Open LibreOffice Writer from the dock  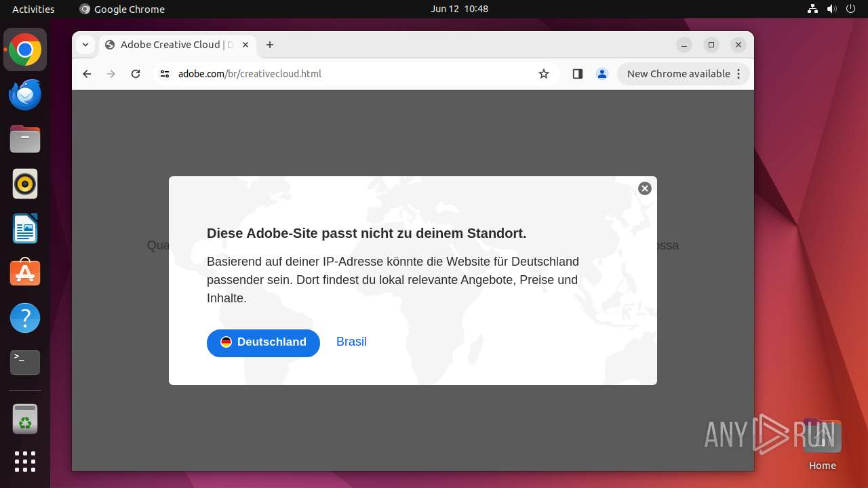coord(25,228)
